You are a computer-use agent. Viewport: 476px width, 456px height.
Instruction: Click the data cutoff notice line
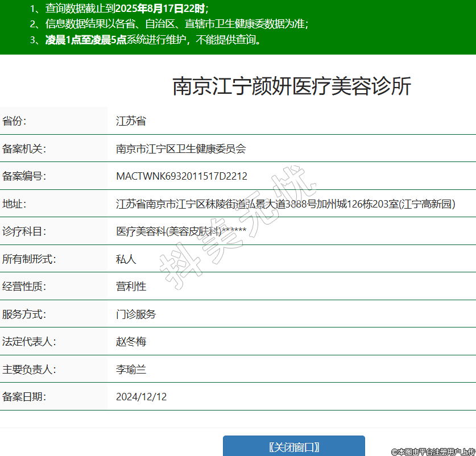119,9
